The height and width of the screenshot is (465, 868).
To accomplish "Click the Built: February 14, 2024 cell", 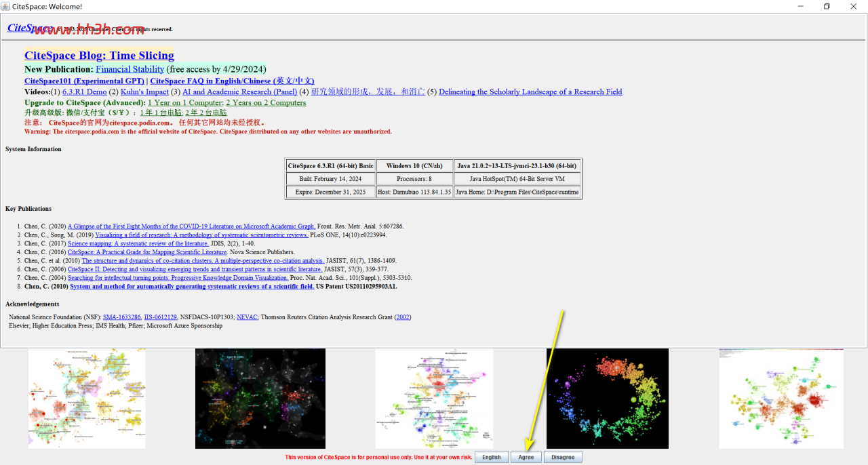I will (x=331, y=179).
